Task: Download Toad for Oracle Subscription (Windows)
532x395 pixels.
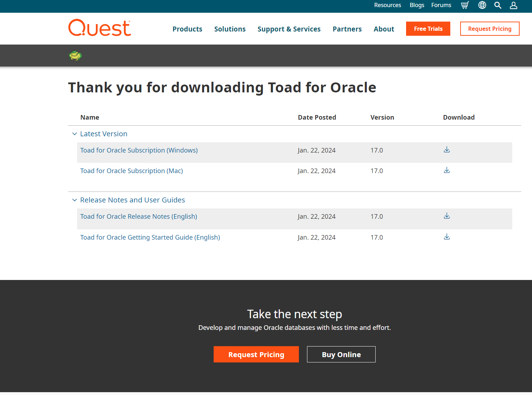Action: point(447,150)
